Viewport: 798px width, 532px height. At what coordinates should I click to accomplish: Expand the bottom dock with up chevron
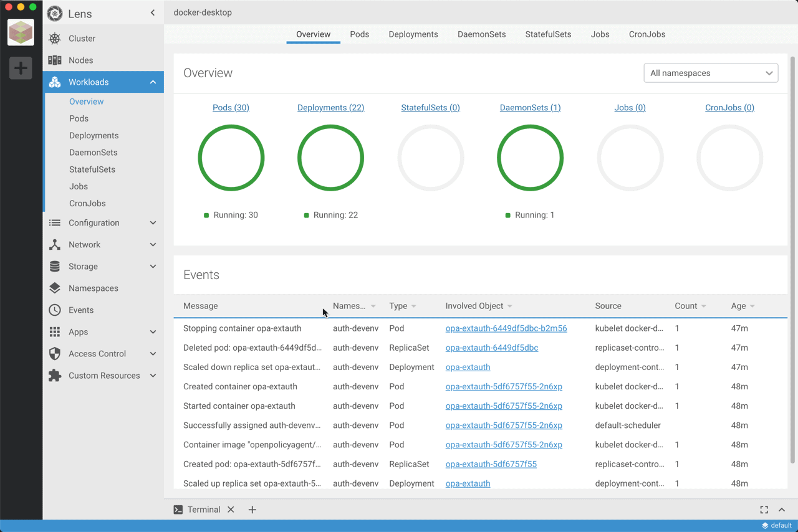[x=782, y=510]
